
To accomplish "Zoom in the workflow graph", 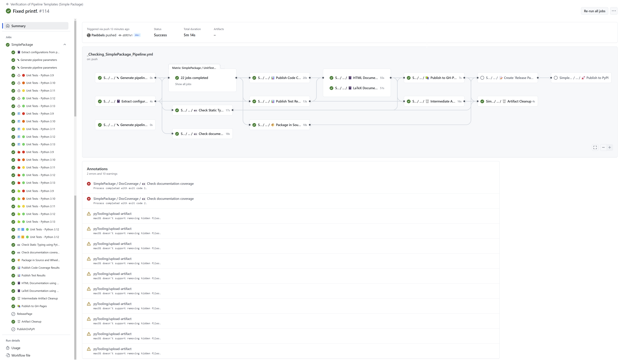I will [x=610, y=147].
